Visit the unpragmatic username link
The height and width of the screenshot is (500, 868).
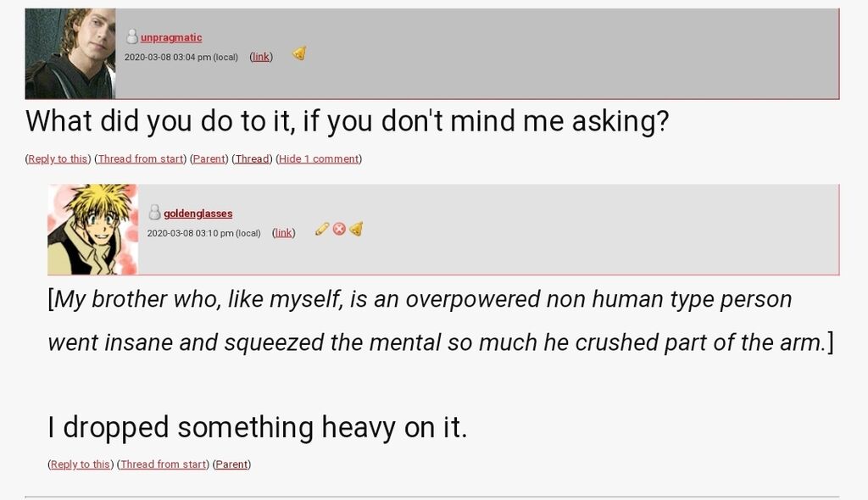pos(171,37)
